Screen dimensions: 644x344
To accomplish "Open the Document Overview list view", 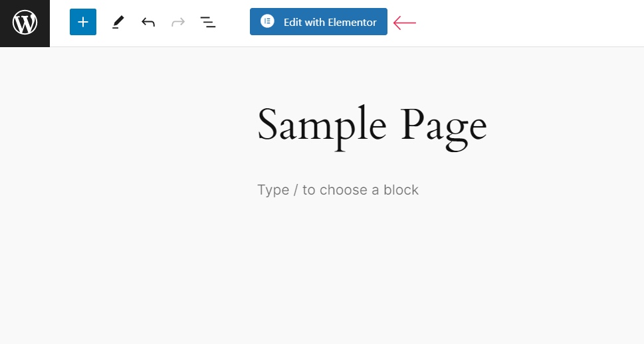I will (x=208, y=22).
